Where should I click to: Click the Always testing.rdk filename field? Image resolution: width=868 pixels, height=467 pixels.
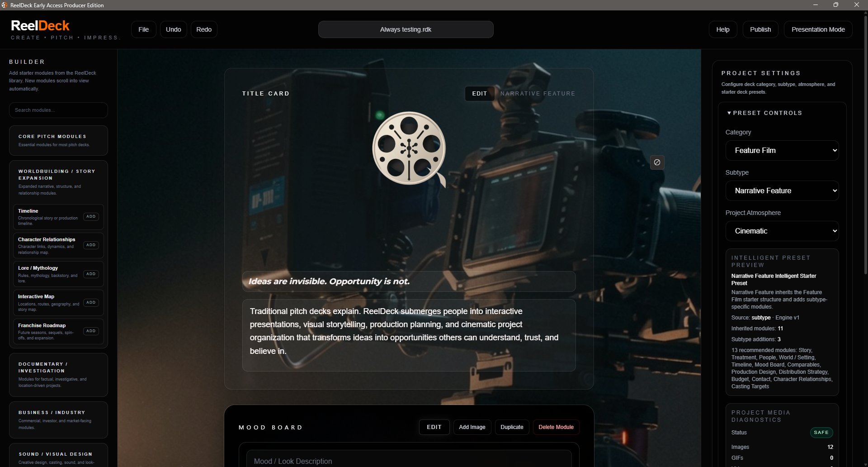[406, 29]
